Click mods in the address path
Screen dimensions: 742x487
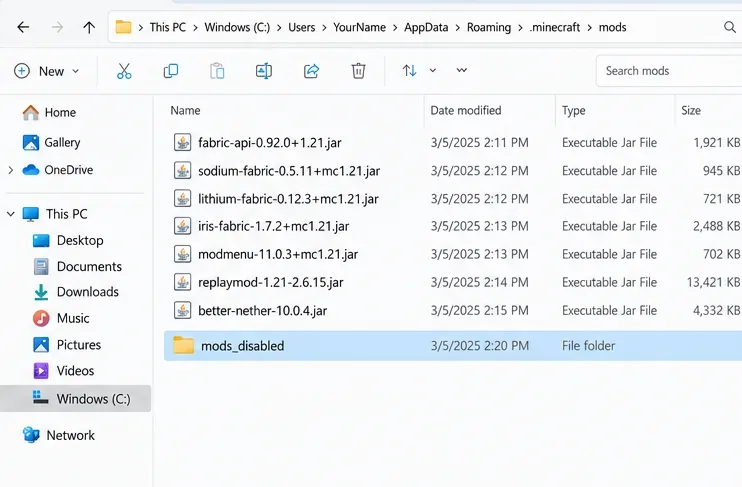coord(612,27)
